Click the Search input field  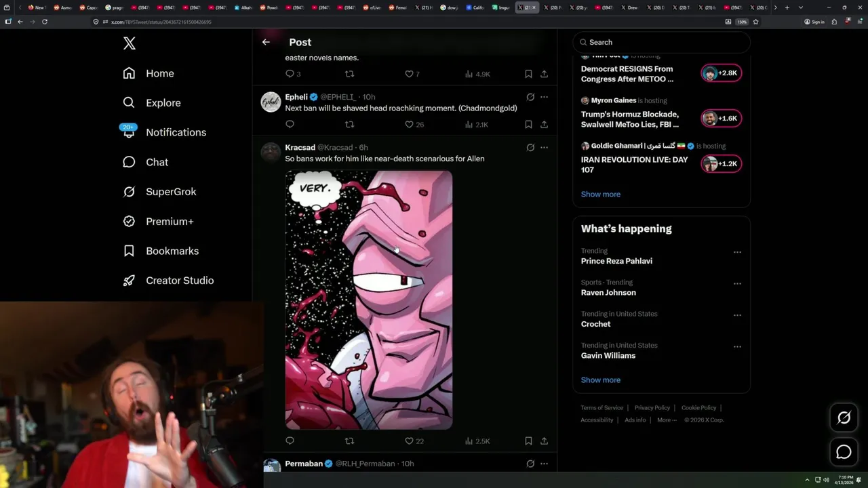[x=661, y=42]
